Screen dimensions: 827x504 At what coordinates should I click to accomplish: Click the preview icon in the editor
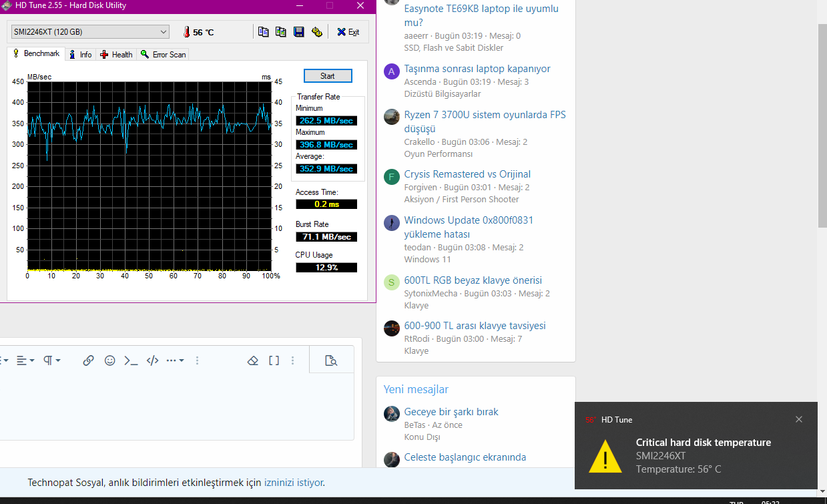tap(331, 360)
